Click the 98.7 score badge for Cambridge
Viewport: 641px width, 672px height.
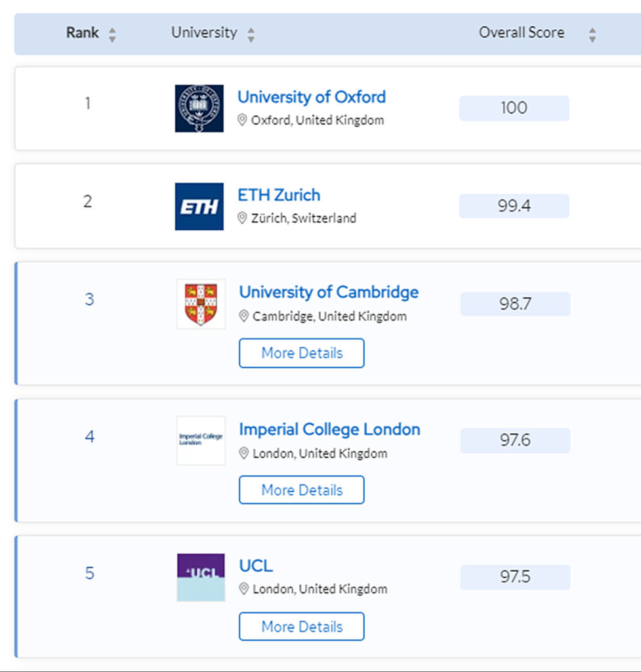[x=515, y=304]
